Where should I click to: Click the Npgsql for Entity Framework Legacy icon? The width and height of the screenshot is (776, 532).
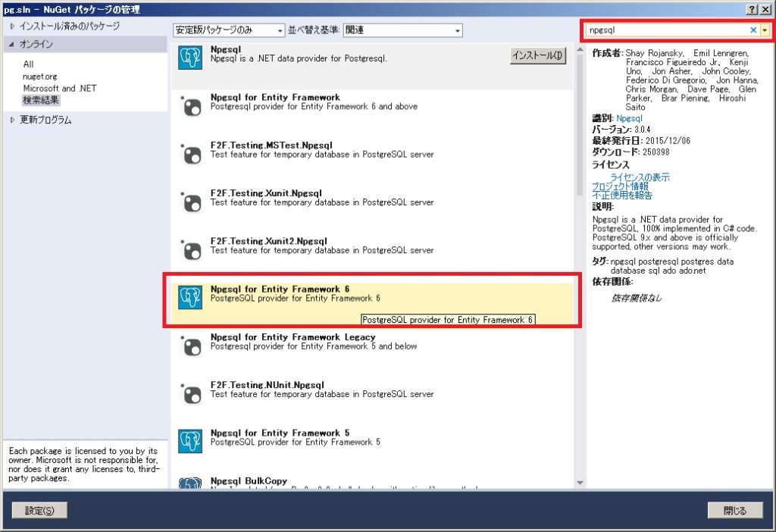pyautogui.click(x=190, y=345)
